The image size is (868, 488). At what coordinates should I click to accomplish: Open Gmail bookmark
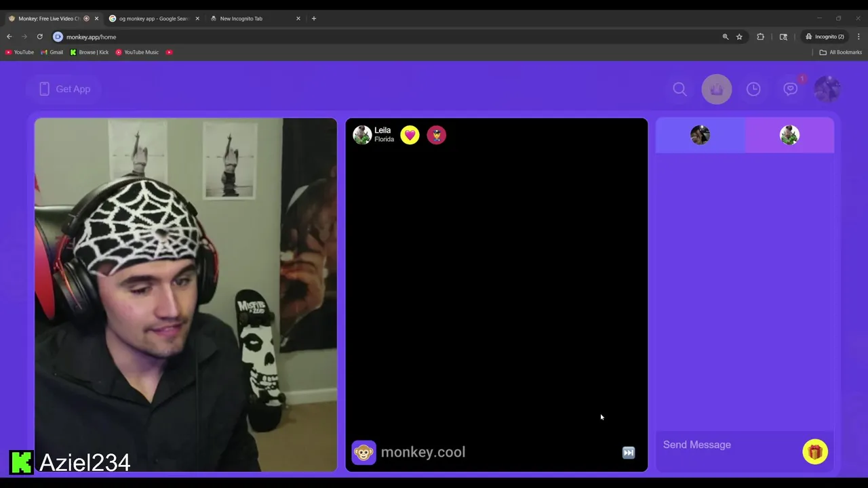point(52,52)
